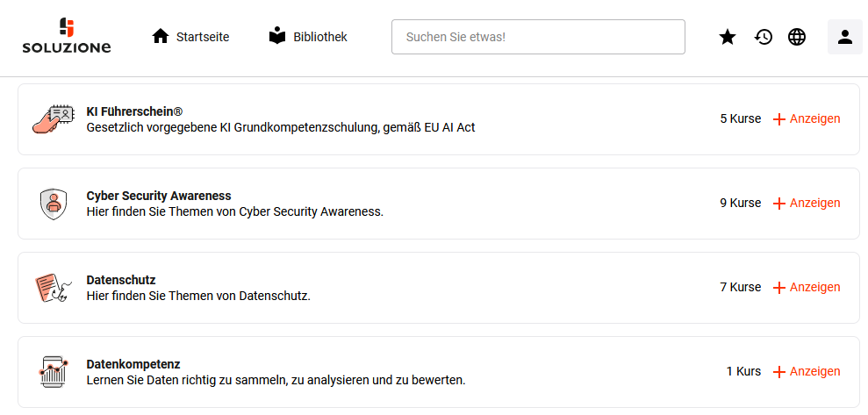Screen dimensions: 868x415
Task: Click the Cyber Security Awareness shield icon
Action: pos(53,204)
